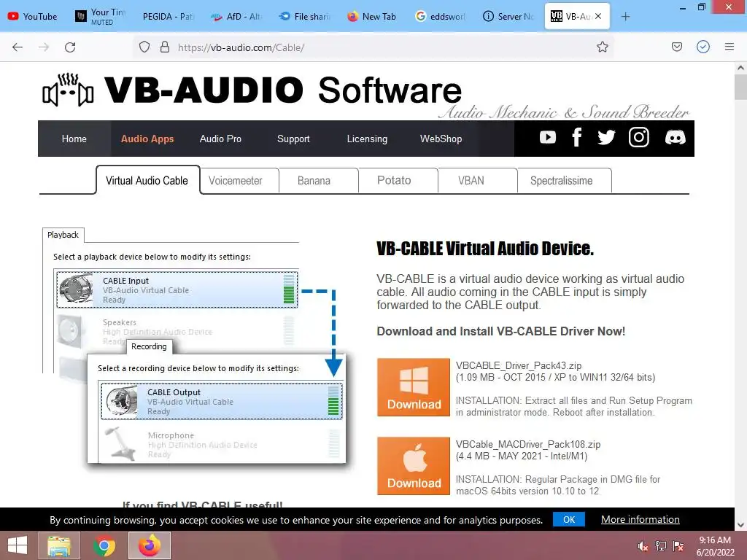Open VB-Audio YouTube channel icon

pos(547,138)
